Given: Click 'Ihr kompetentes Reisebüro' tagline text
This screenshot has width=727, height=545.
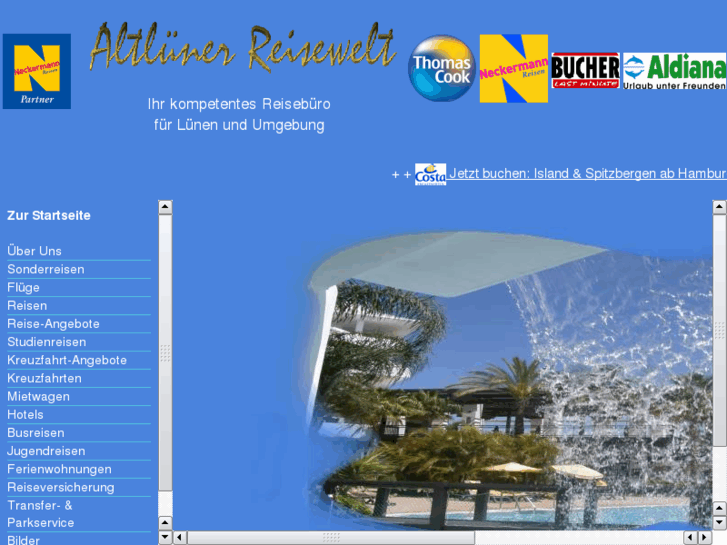Looking at the screenshot, I should (239, 104).
